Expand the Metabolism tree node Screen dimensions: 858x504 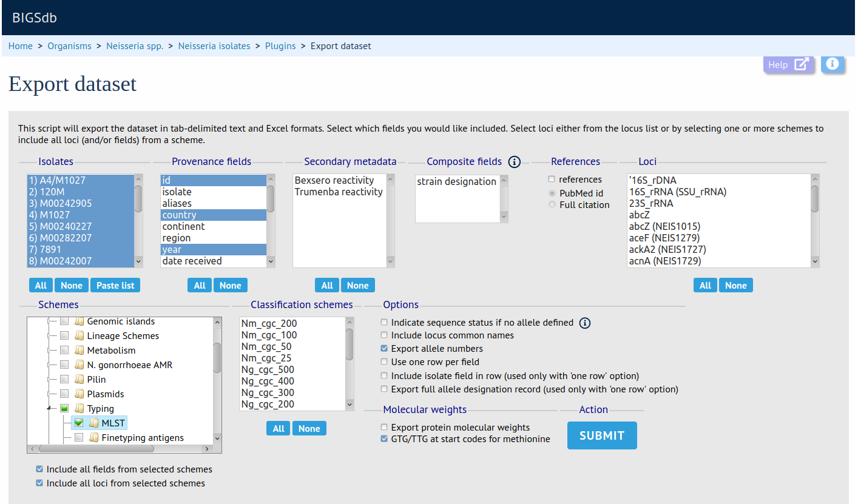tap(49, 351)
